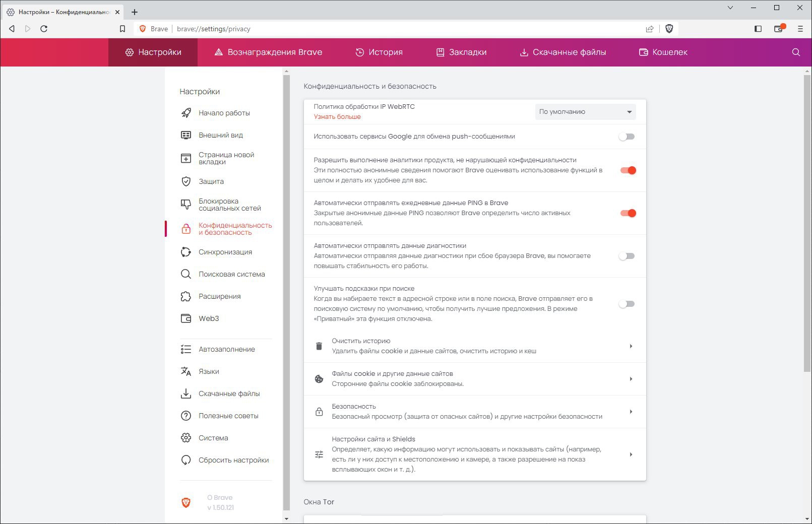
Task: Reload the page with the refresh icon
Action: (44, 29)
